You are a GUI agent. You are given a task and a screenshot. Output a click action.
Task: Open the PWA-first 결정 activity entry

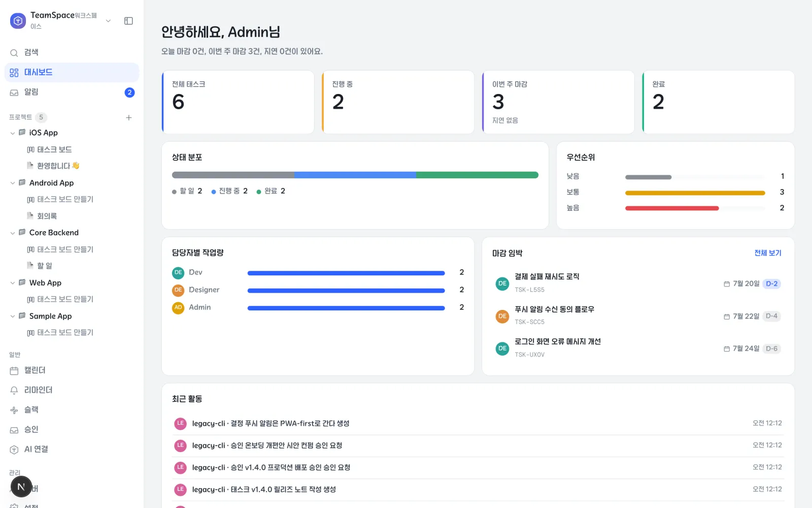pyautogui.click(x=478, y=424)
